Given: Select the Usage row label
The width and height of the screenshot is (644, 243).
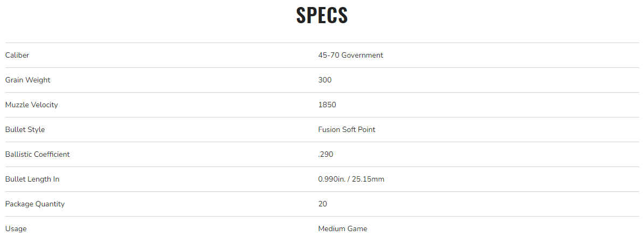Looking at the screenshot, I should coord(16,228).
